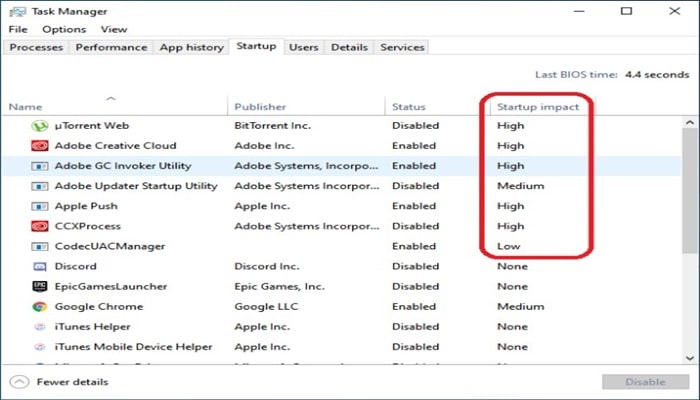Viewport: 700px width, 400px height.
Task: Click the Google Chrome icon
Action: (40, 307)
